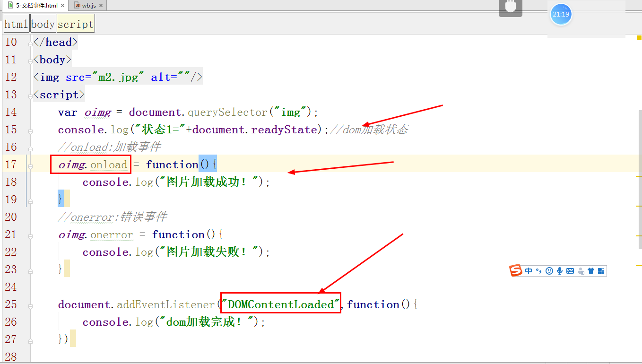Open the Sogou toolbox grid icon
Screen dimensions: 642x364
601,270
